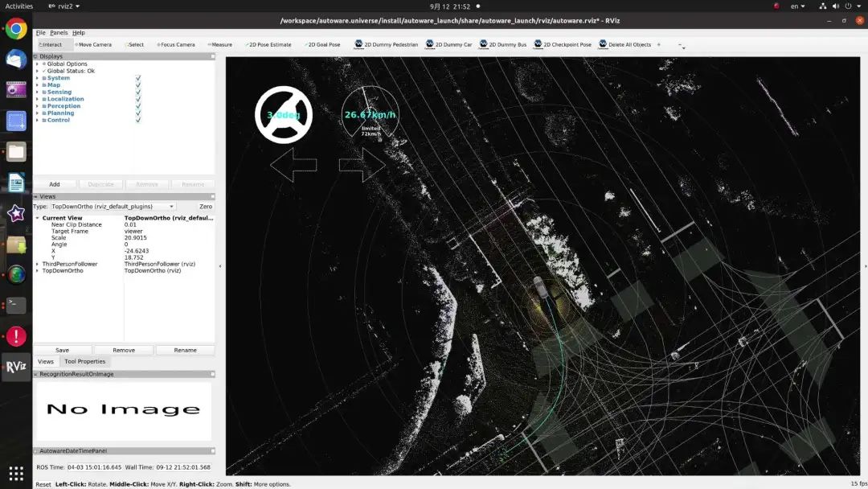
Task: Open the system power menu
Action: [x=852, y=6]
